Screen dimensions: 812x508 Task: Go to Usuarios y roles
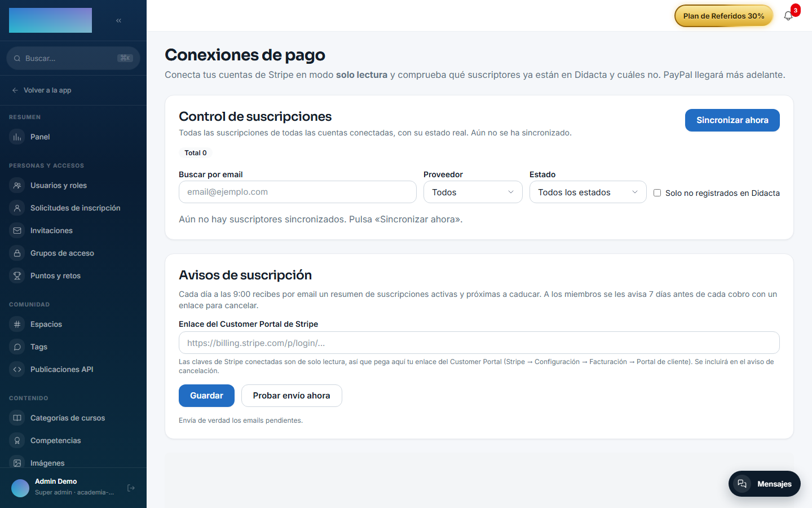(x=73, y=186)
